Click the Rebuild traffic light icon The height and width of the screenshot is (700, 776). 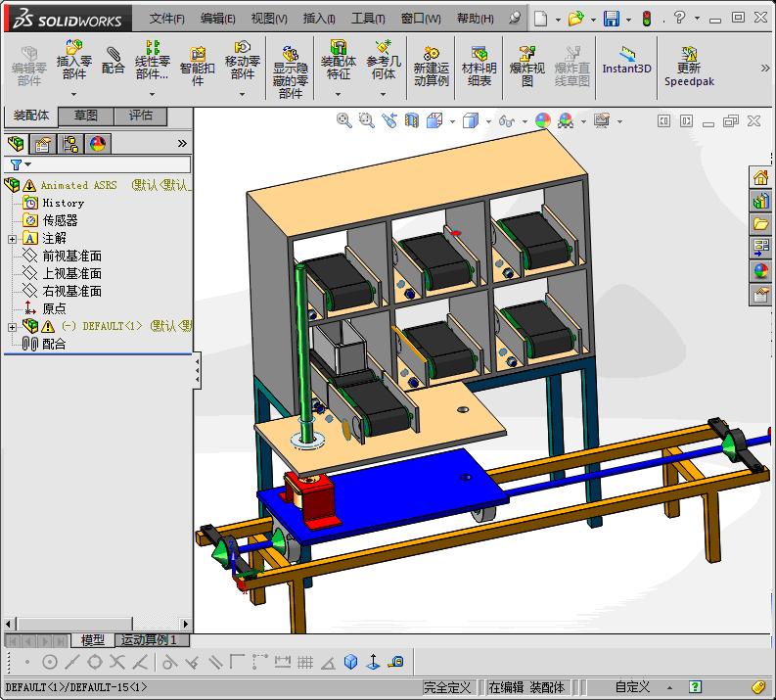click(646, 19)
